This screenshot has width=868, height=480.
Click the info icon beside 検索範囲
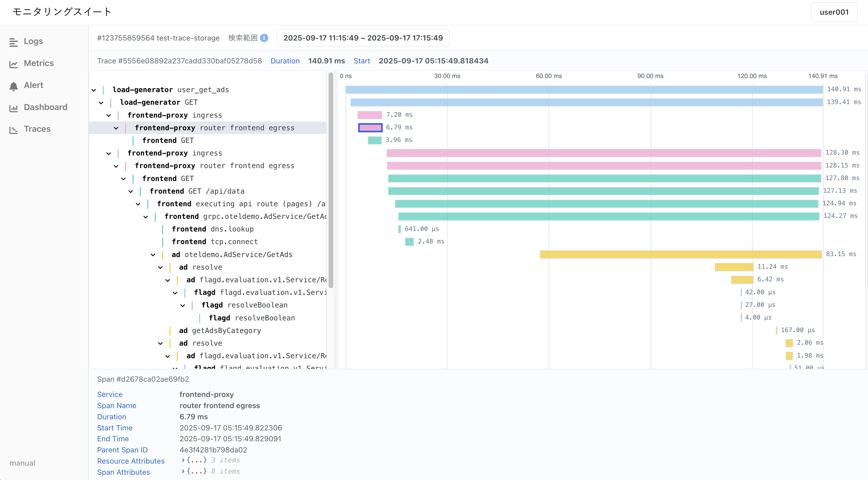coord(265,38)
